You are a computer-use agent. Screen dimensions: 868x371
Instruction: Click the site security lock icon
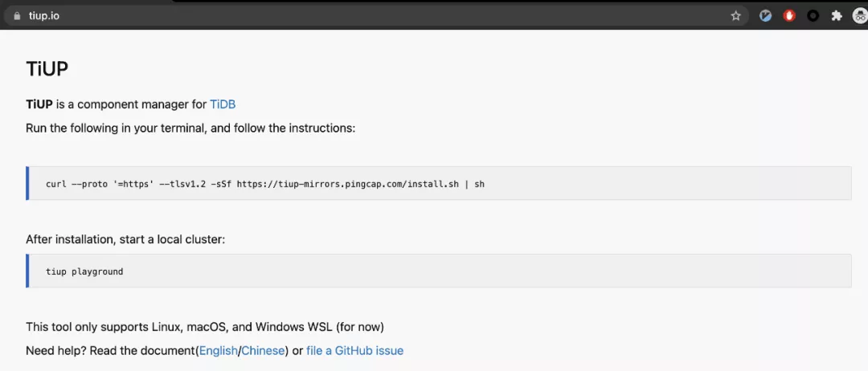tap(16, 16)
